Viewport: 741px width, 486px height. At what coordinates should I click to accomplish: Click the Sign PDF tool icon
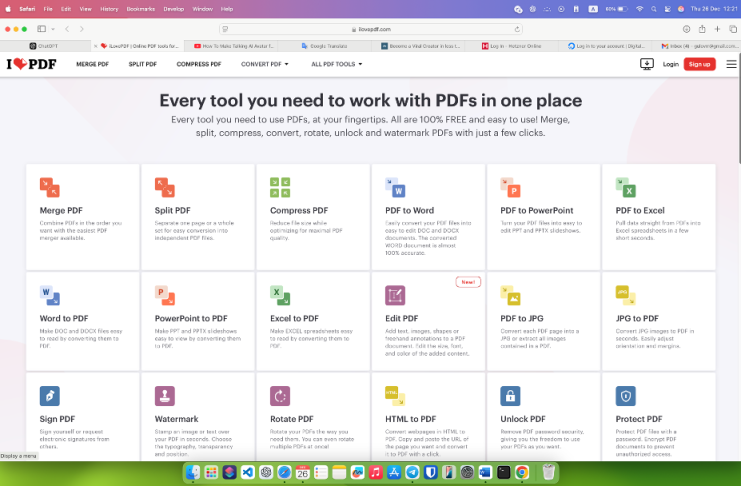[50, 396]
